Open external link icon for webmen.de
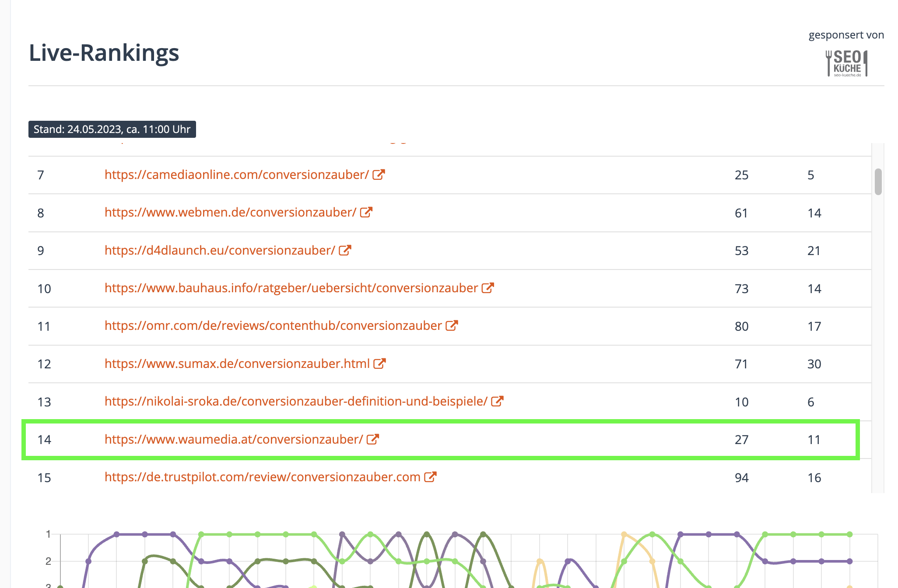The width and height of the screenshot is (898, 588). click(366, 212)
